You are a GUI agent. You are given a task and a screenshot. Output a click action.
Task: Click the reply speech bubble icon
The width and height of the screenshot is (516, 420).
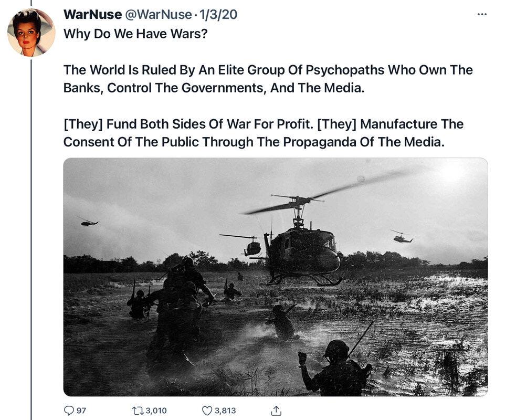point(69,411)
